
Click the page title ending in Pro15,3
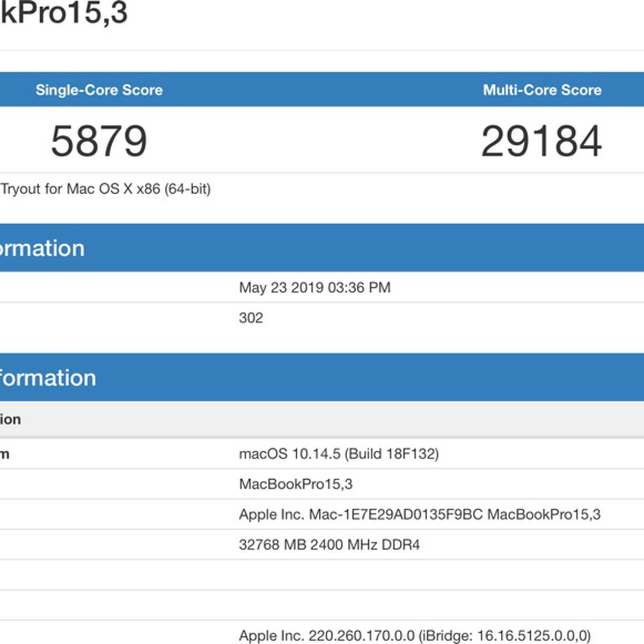(x=64, y=13)
